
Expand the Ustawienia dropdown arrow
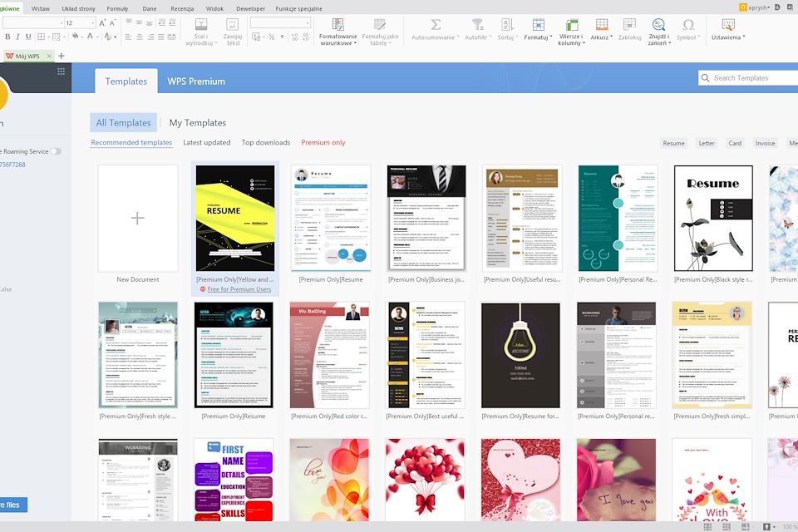pos(743,37)
